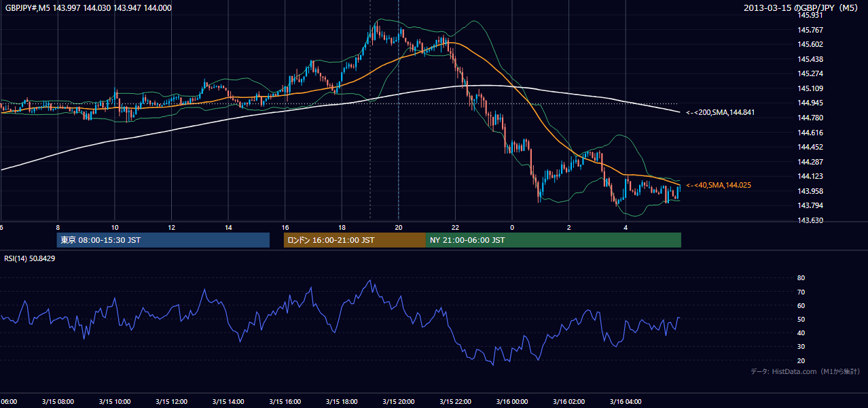Click the RSI 70 level label
This screenshot has width=868, height=408.
pyautogui.click(x=801, y=292)
